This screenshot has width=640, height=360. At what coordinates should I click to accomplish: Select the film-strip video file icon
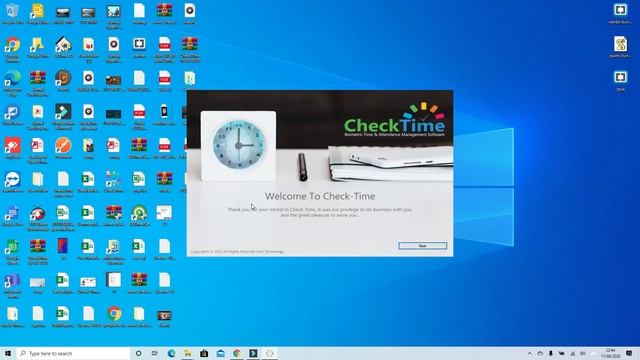164,315
